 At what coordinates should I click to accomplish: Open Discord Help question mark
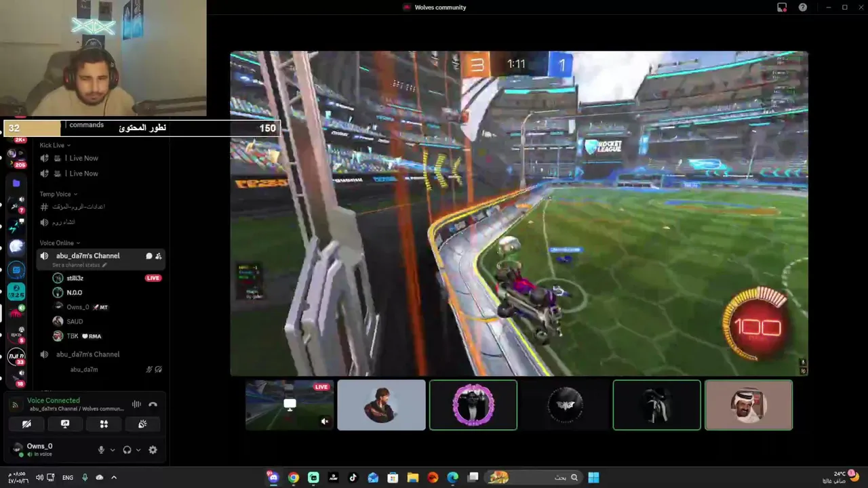[x=803, y=7]
